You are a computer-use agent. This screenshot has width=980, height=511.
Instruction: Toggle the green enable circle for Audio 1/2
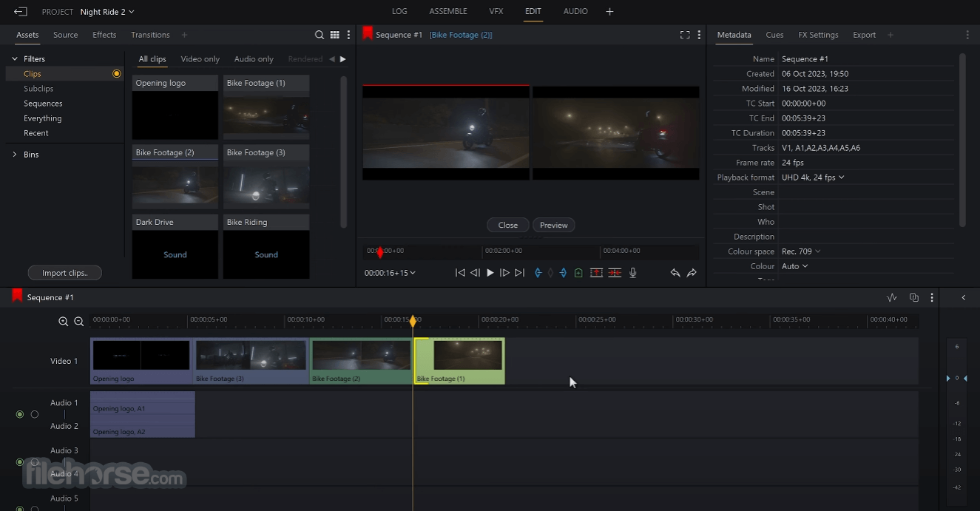[x=20, y=414]
